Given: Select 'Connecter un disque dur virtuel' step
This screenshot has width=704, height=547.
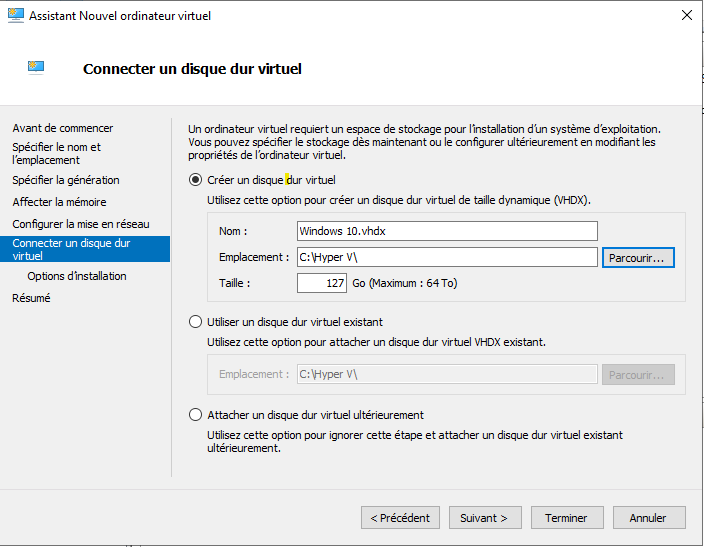Looking at the screenshot, I should pyautogui.click(x=71, y=249).
